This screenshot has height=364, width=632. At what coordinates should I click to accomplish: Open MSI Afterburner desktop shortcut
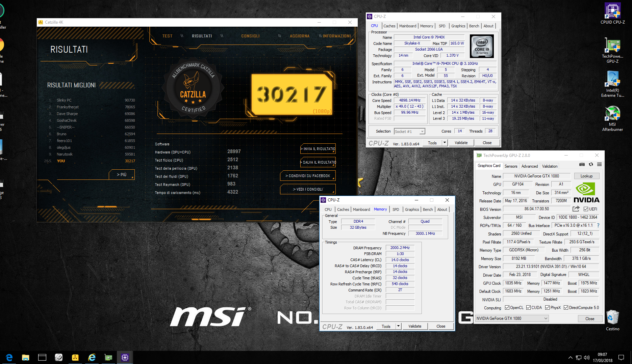[x=612, y=118]
